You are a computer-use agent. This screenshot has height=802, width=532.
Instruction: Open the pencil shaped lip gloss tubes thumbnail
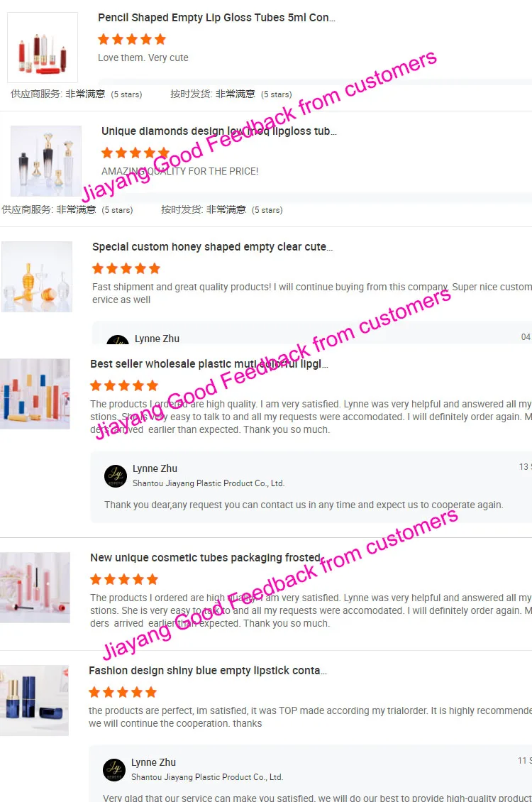click(43, 48)
